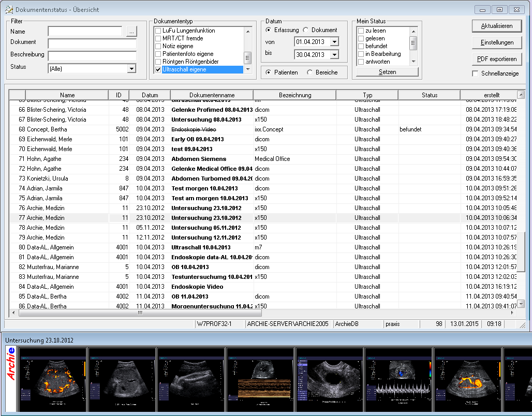Sort table by Dokumentenname column header
Image resolution: width=532 pixels, height=416 pixels.
[x=212, y=95]
